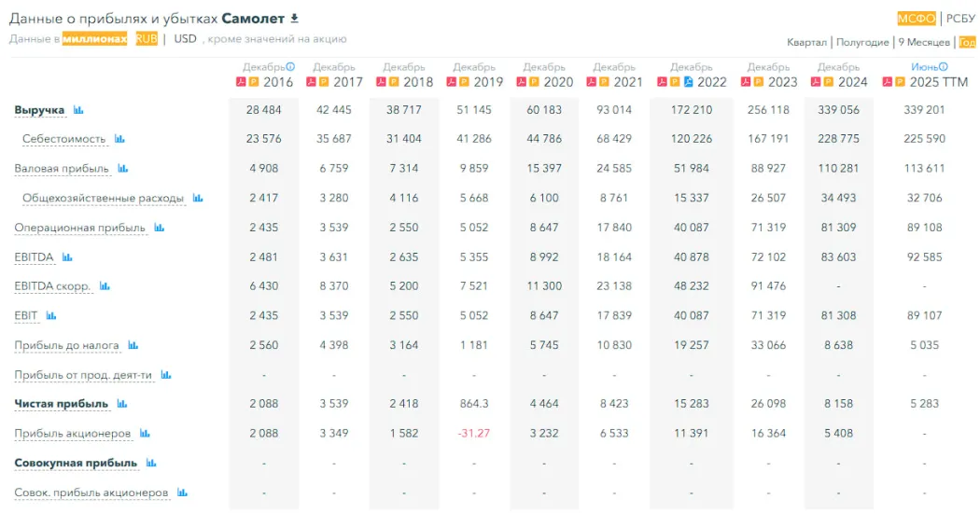The image size is (980, 513).
Task: Show the chart for Чистая прибыль
Action: click(122, 404)
